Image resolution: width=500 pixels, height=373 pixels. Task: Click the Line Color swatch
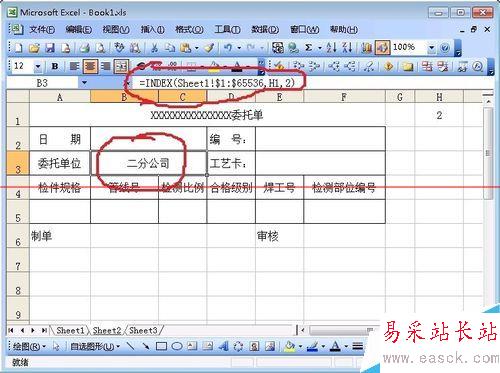coord(313,347)
